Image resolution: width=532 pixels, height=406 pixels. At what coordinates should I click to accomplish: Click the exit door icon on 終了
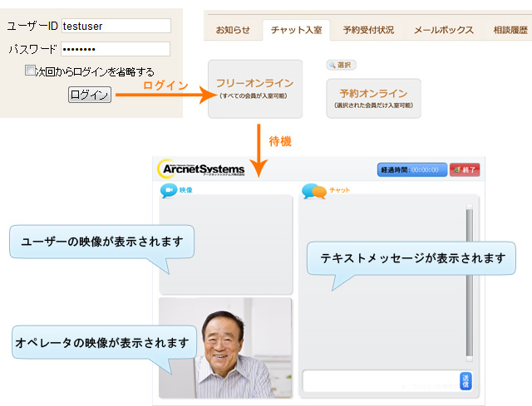coord(457,169)
